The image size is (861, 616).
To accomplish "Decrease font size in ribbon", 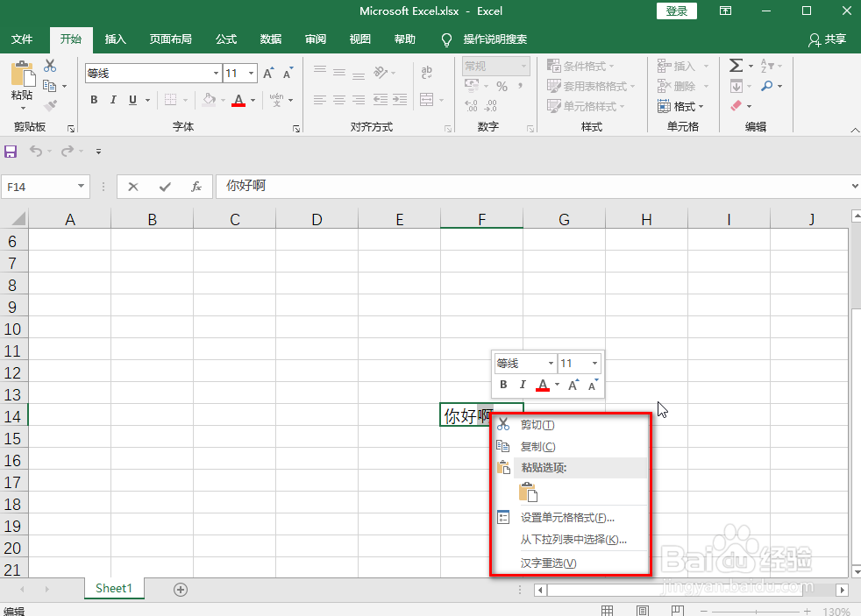I will [x=288, y=73].
